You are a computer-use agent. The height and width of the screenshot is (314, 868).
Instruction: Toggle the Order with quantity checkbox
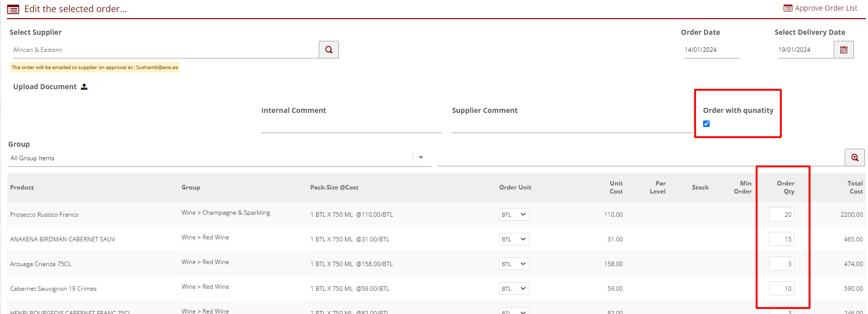click(x=706, y=124)
